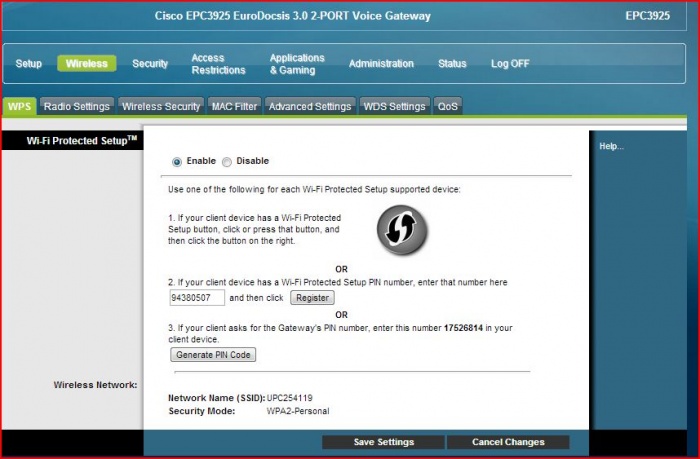Open the Setup menu
Viewport: 700px width, 459px height.
(29, 63)
